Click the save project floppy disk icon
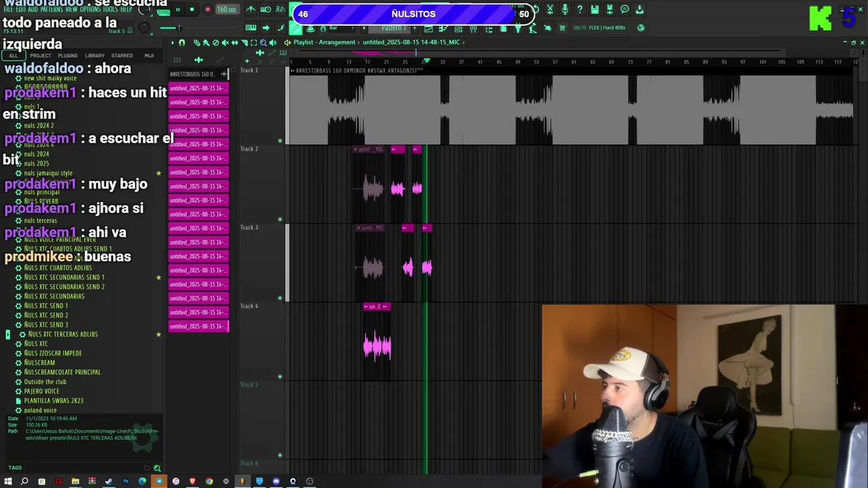Image resolution: width=868 pixels, height=488 pixels. click(595, 9)
